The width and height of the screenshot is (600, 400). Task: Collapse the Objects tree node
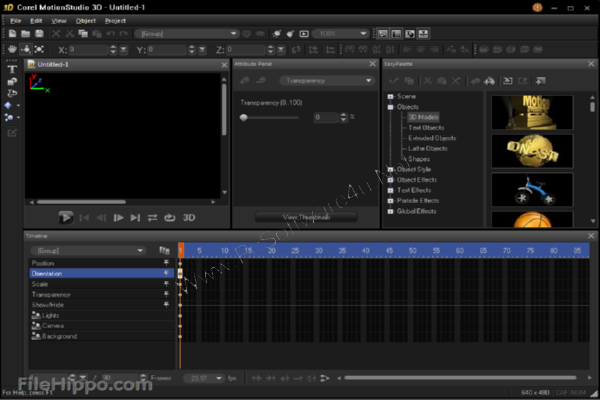point(390,107)
